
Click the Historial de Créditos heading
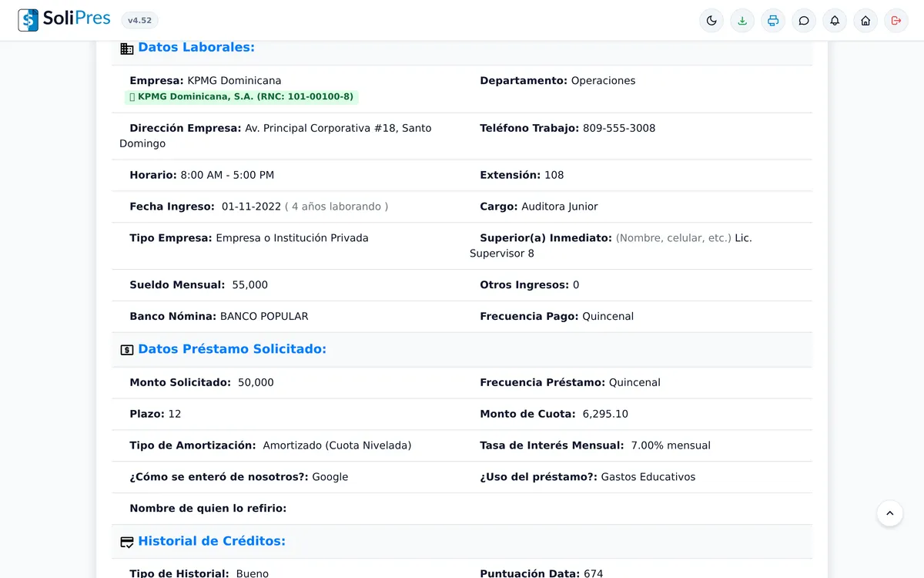point(212,542)
